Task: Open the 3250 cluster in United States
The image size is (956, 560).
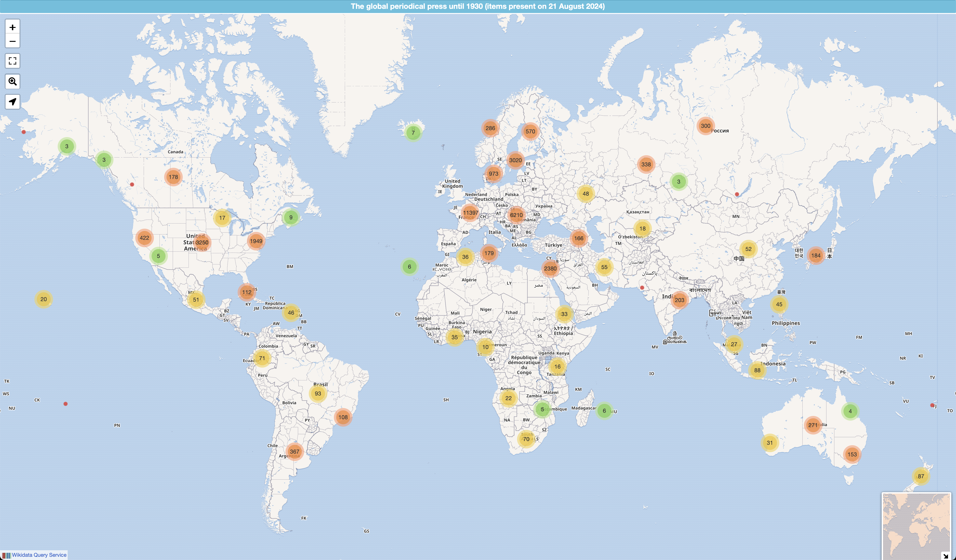Action: click(x=202, y=243)
